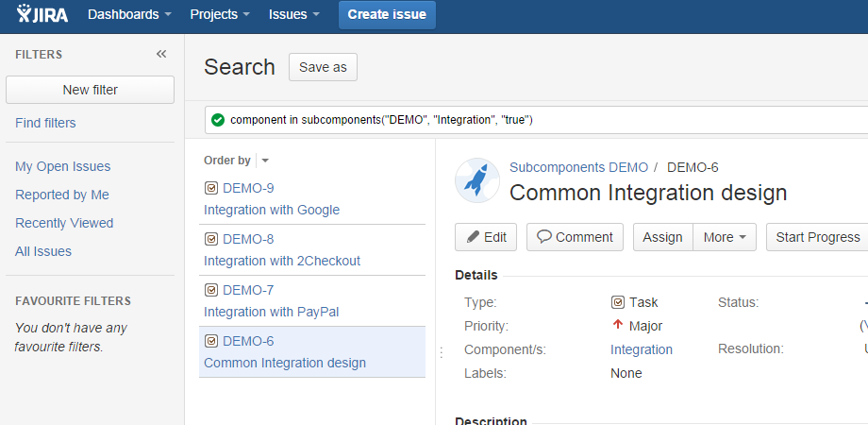The image size is (868, 425).
Task: Open the Dashboards dropdown menu
Action: [129, 15]
